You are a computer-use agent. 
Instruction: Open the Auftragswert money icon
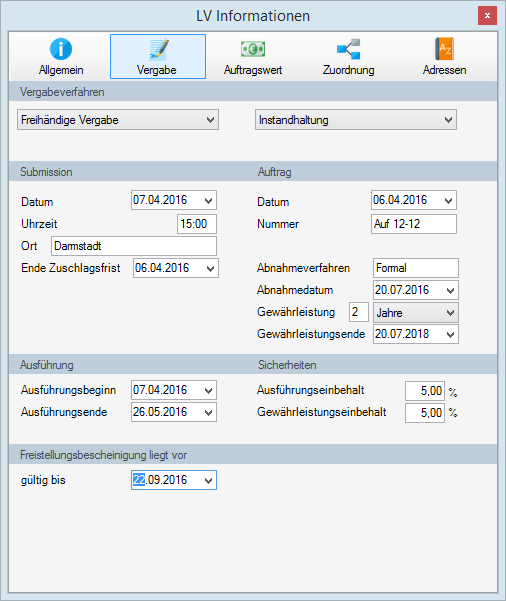[253, 49]
